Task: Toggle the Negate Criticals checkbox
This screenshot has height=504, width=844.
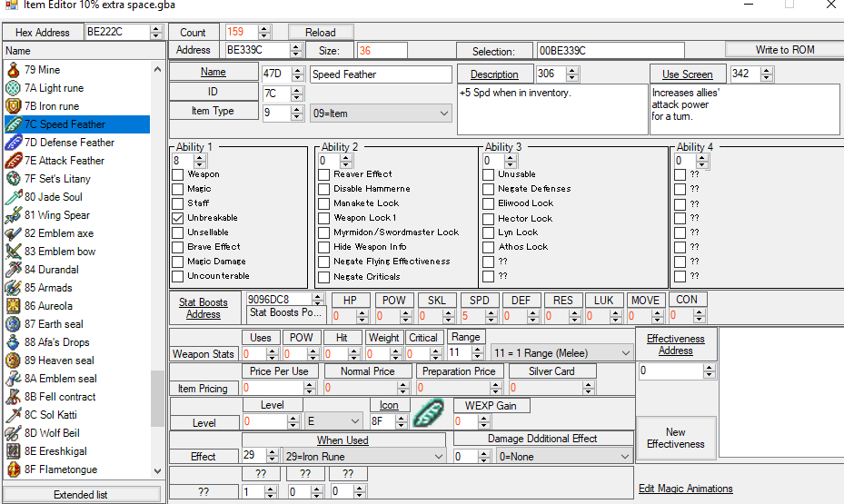Action: click(323, 276)
